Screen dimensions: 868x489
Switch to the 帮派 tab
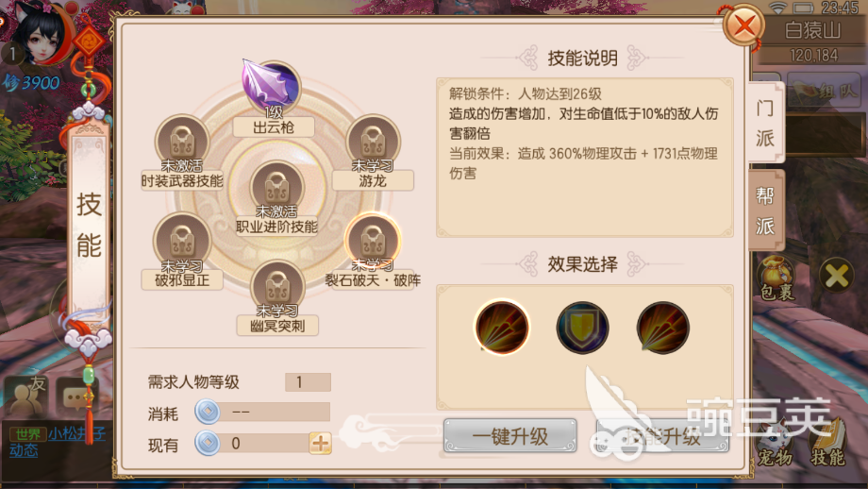pos(765,211)
